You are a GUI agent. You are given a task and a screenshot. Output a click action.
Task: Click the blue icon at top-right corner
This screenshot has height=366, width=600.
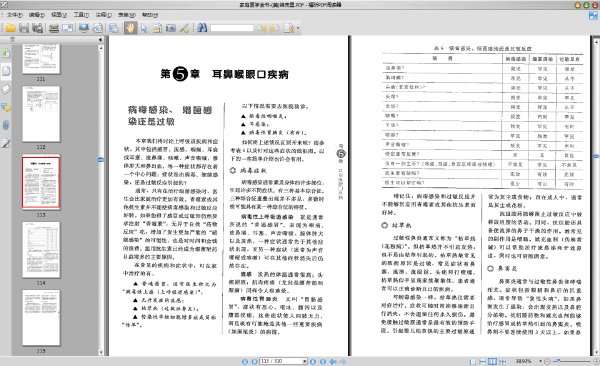click(x=593, y=16)
